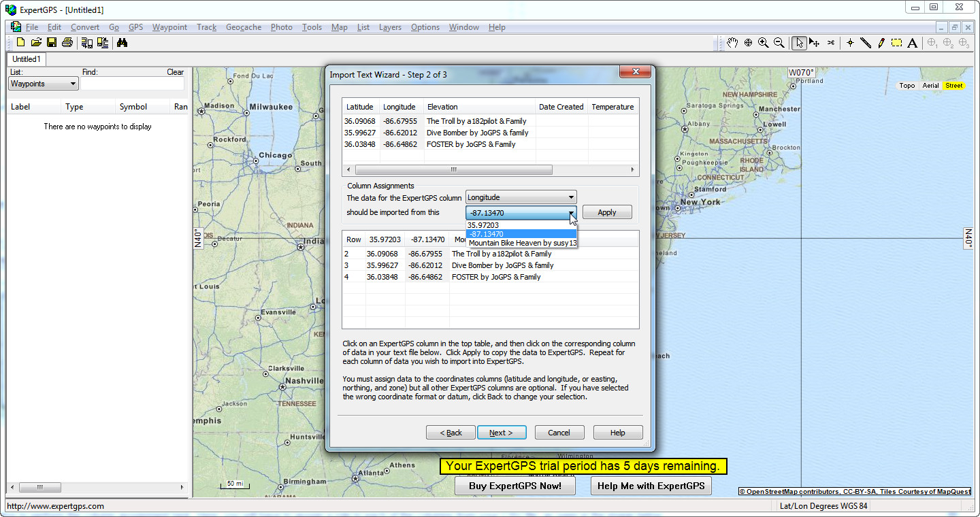Select the Temperature column header

(x=612, y=107)
